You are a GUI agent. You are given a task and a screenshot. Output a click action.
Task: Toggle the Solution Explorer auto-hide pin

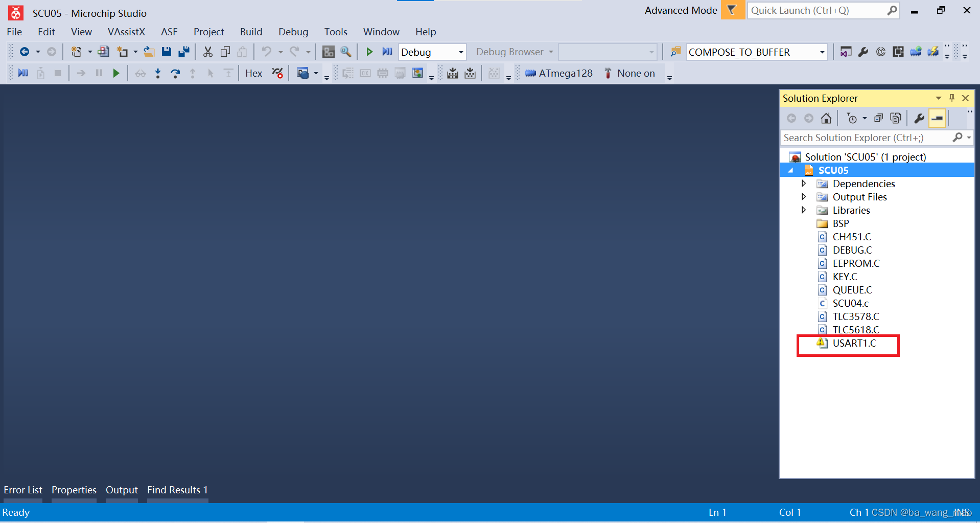952,98
